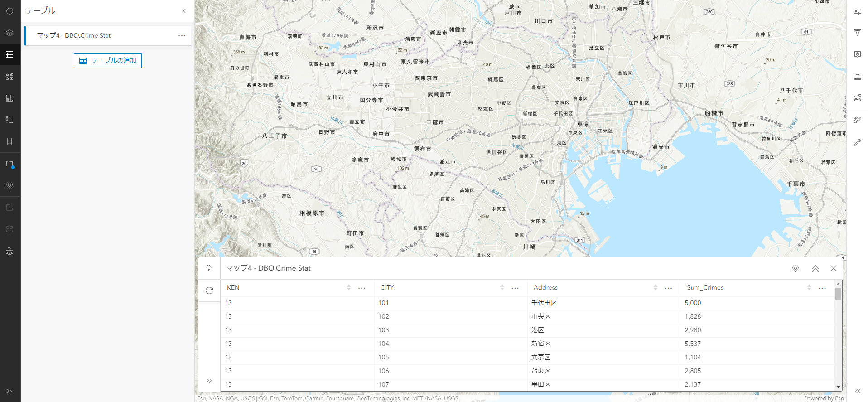Open the fifth icon in right toolbar
Viewport: 868px width, 402px height.
[858, 98]
